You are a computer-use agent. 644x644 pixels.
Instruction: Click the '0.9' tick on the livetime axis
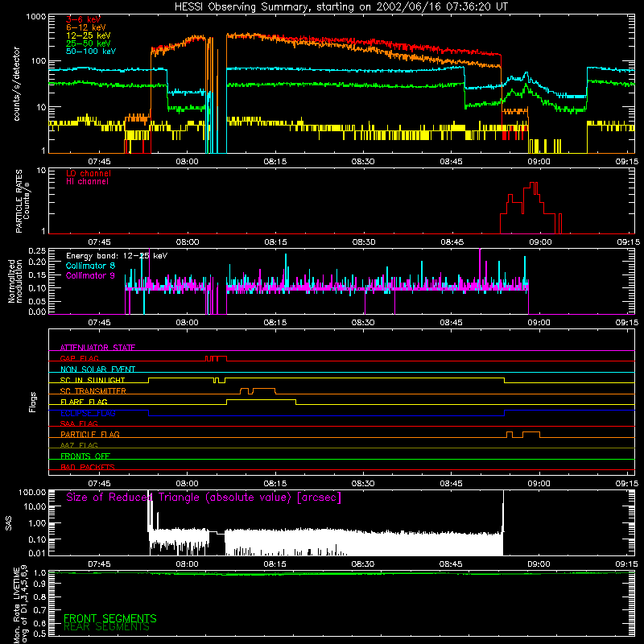pyautogui.click(x=39, y=584)
